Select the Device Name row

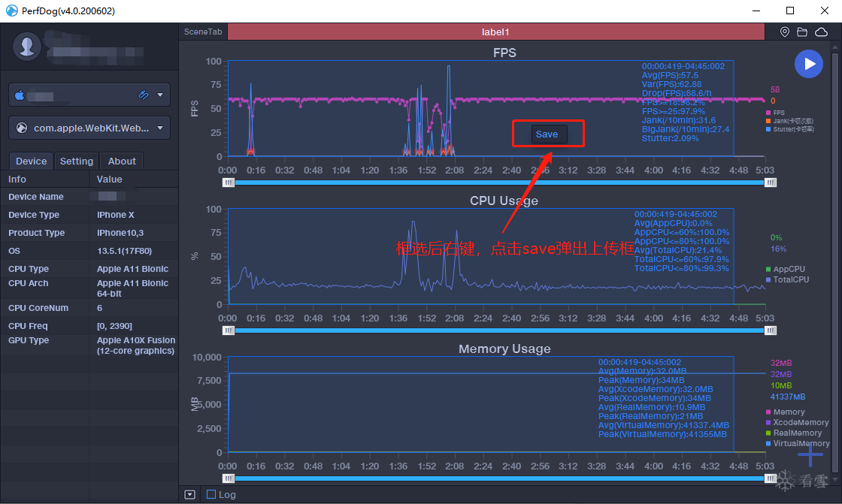point(89,197)
